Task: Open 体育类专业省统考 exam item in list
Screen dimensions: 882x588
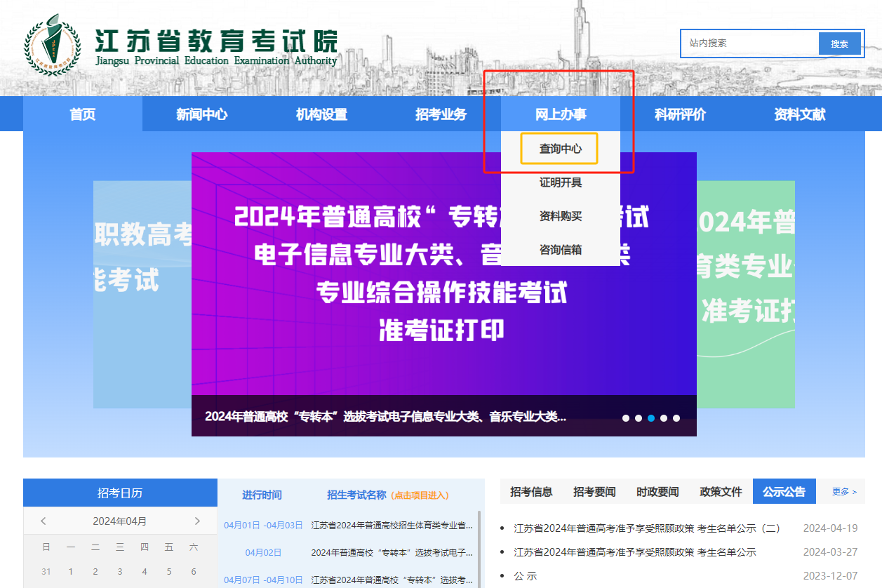Action: click(392, 525)
